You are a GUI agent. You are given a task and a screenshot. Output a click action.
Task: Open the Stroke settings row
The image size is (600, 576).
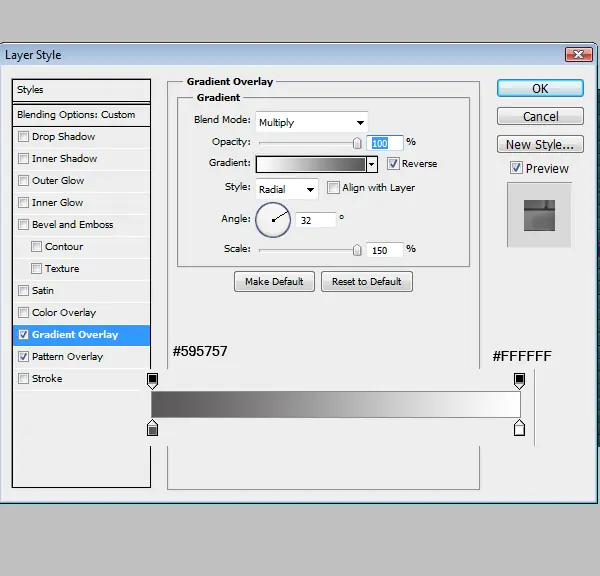[81, 379]
